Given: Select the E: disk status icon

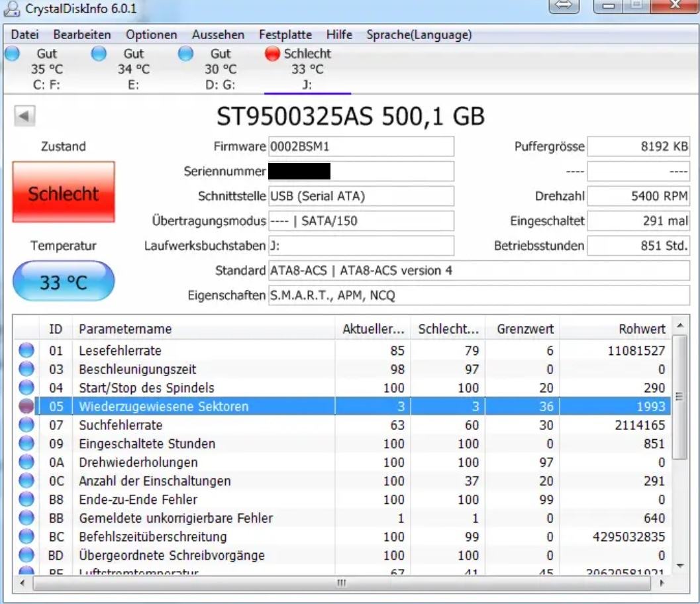Looking at the screenshot, I should click(x=99, y=54).
